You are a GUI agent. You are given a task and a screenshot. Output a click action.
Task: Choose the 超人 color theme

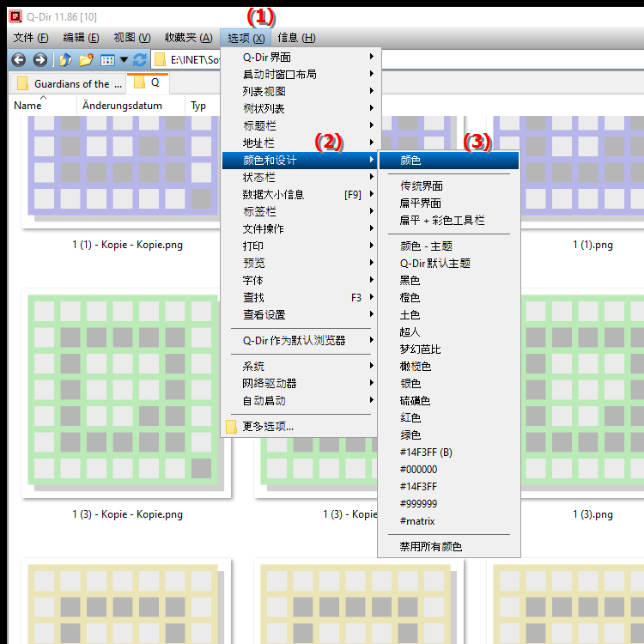[x=448, y=331]
